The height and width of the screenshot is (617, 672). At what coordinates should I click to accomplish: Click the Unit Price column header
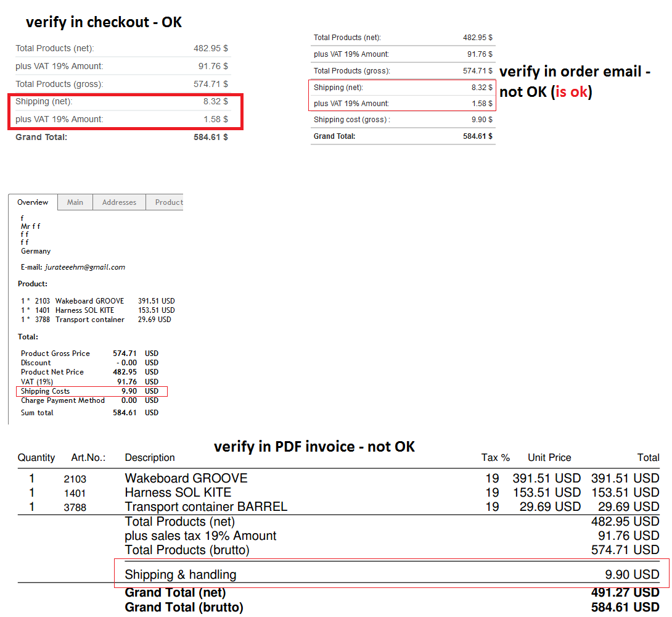click(549, 458)
